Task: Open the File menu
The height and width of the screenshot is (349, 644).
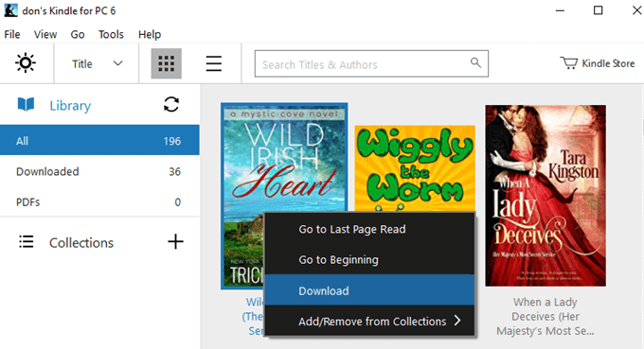Action: (x=12, y=34)
